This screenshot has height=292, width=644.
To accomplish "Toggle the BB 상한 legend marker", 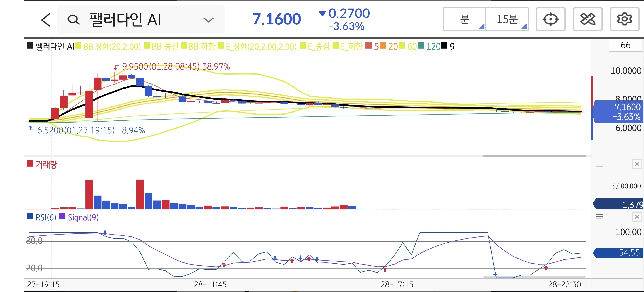I will (79, 46).
